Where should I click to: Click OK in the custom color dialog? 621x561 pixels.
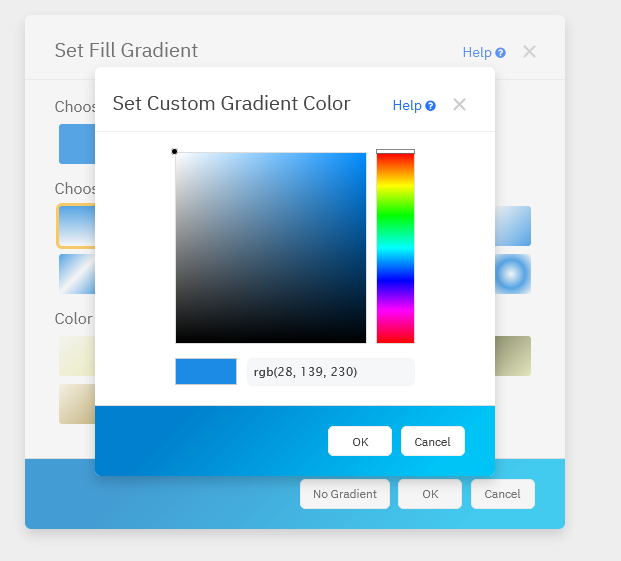(360, 441)
